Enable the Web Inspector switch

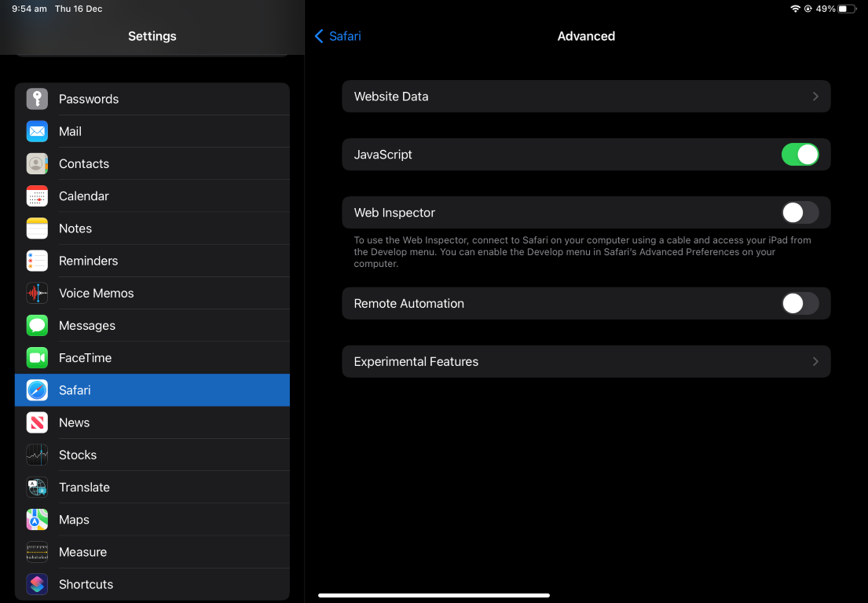[x=800, y=213]
